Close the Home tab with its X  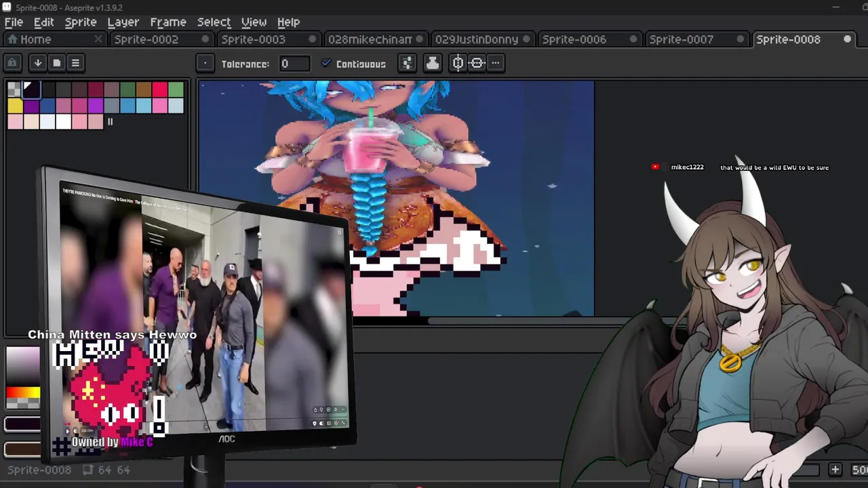(98, 39)
